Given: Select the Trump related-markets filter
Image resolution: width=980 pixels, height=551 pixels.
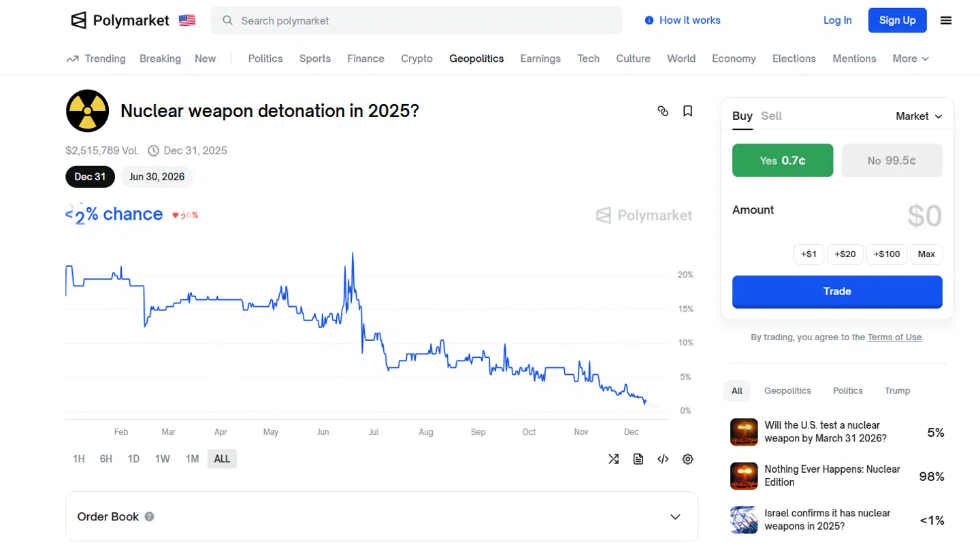Looking at the screenshot, I should coord(897,390).
